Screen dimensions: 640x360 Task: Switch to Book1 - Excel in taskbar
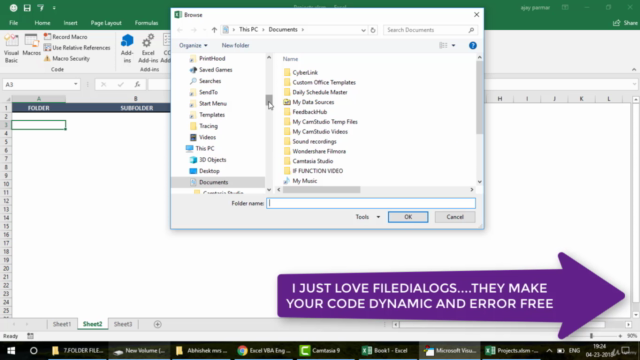pos(385,351)
